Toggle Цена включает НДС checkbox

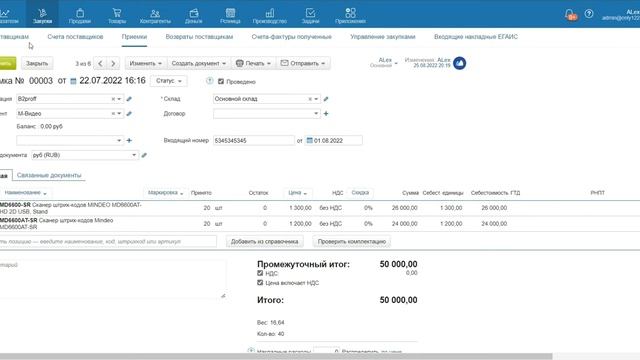pyautogui.click(x=260, y=282)
